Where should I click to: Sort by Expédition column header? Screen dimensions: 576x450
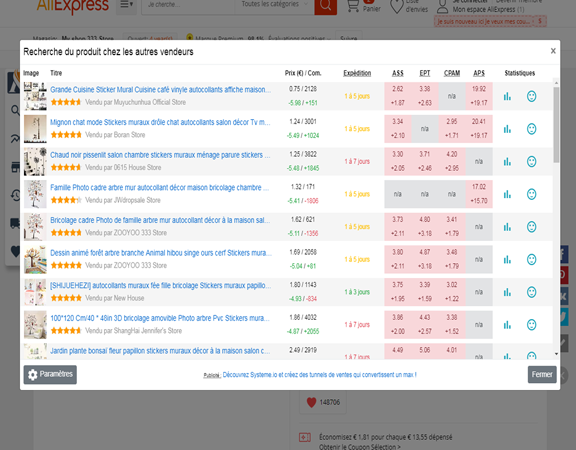point(357,73)
